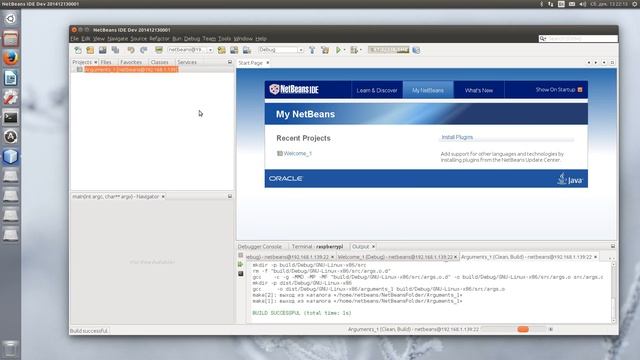Screen dimensions: 640x360
Task: Click the Redo toolbar icon
Action: pyautogui.click(x=144, y=50)
